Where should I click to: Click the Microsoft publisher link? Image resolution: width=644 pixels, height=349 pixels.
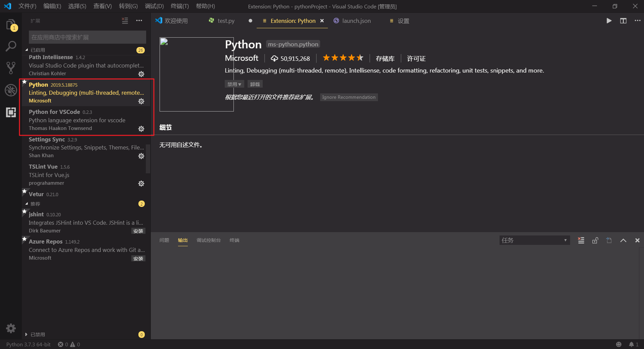pyautogui.click(x=242, y=58)
